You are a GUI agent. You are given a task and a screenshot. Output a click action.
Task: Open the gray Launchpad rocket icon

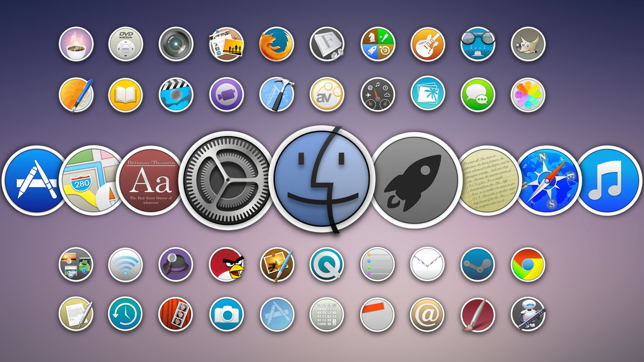click(x=416, y=180)
